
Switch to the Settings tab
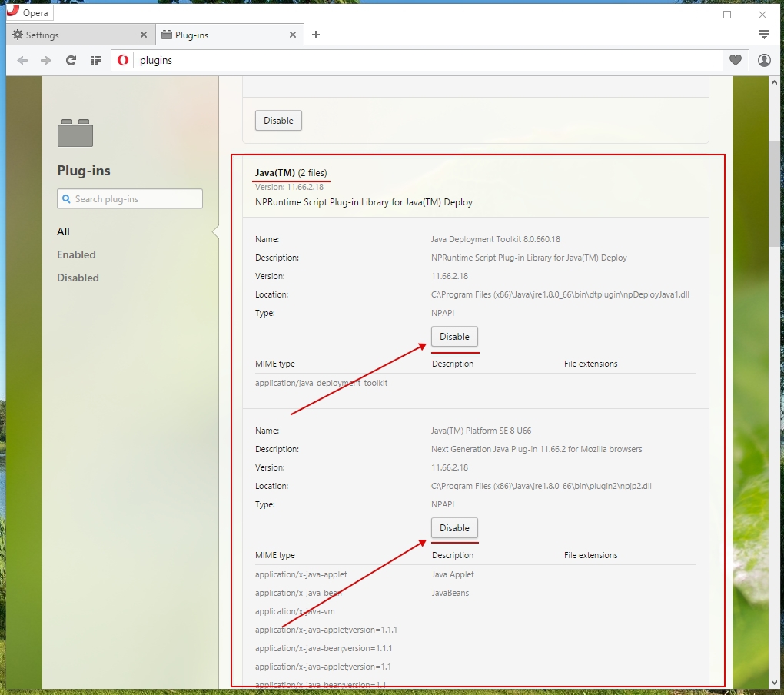80,35
